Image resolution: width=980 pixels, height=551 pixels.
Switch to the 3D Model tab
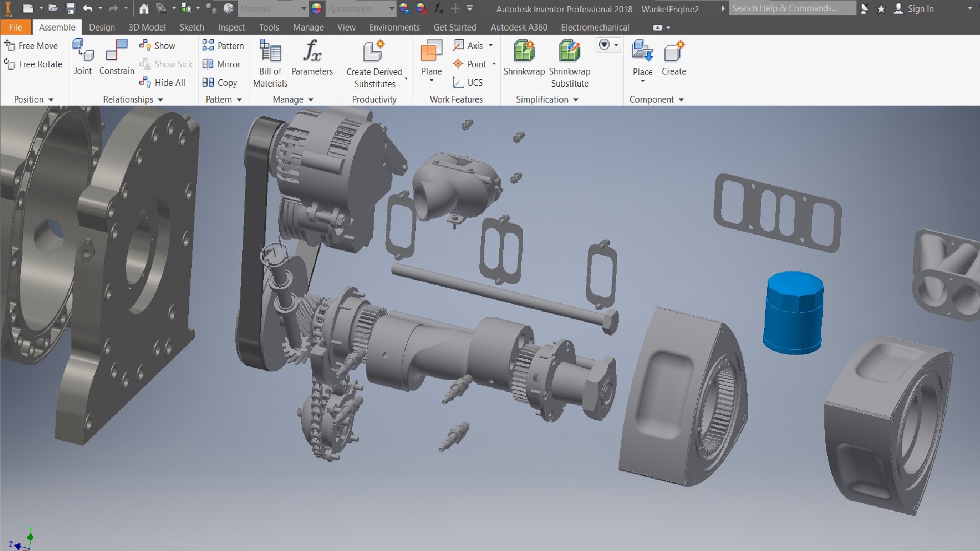[147, 27]
